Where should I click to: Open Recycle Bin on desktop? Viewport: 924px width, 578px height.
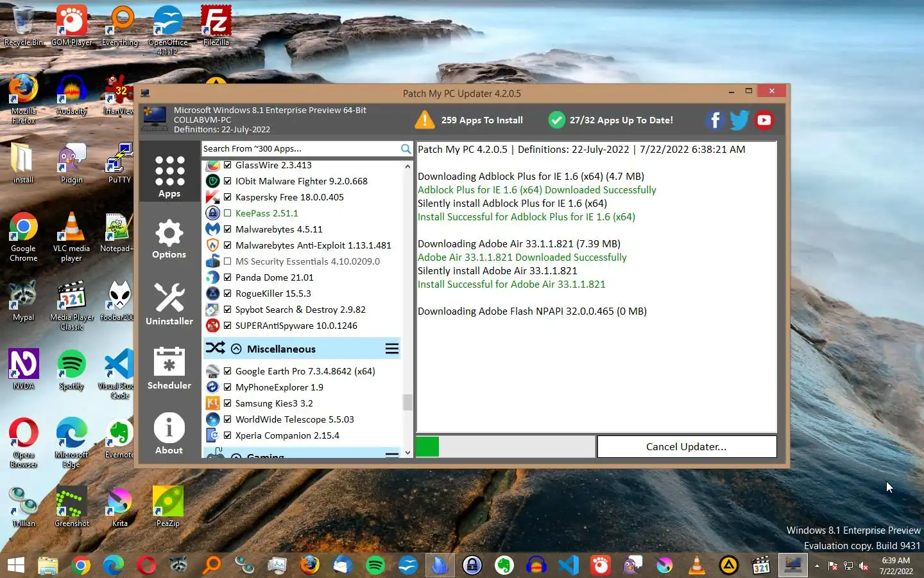pos(23,26)
